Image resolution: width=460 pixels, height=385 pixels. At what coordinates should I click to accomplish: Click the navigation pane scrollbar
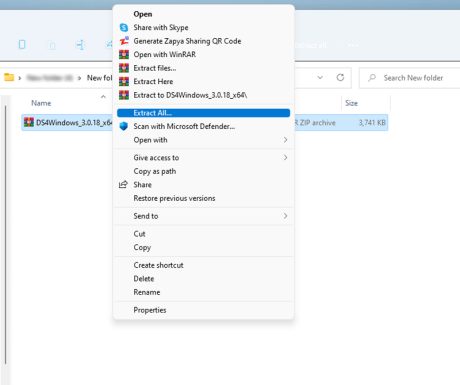[5, 235]
